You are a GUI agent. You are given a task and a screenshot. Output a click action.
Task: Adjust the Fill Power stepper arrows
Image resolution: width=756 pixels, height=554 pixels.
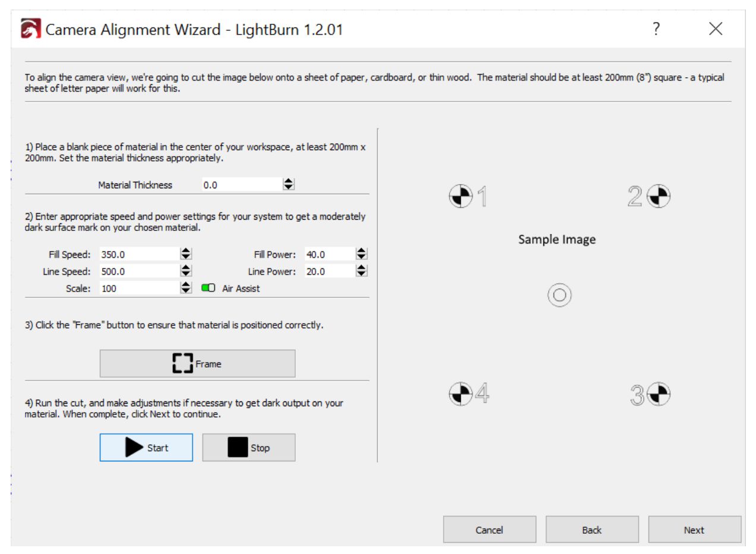pyautogui.click(x=361, y=254)
